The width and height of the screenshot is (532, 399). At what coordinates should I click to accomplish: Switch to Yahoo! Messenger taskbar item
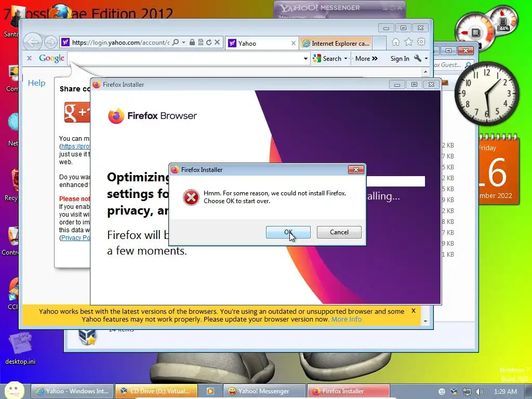pos(264,391)
